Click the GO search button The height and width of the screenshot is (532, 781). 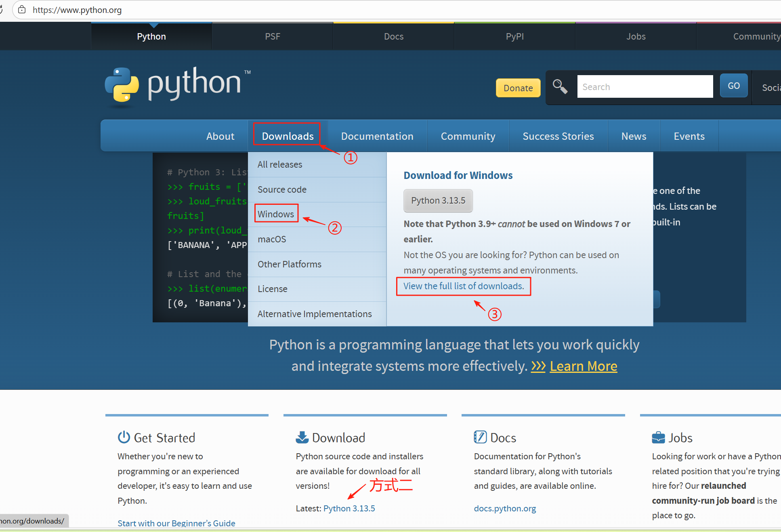click(733, 86)
